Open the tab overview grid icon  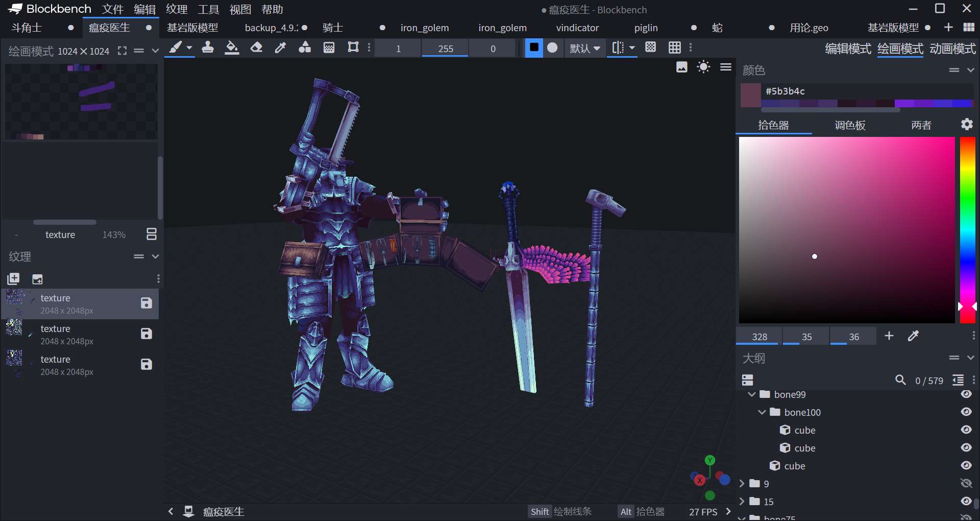(969, 27)
